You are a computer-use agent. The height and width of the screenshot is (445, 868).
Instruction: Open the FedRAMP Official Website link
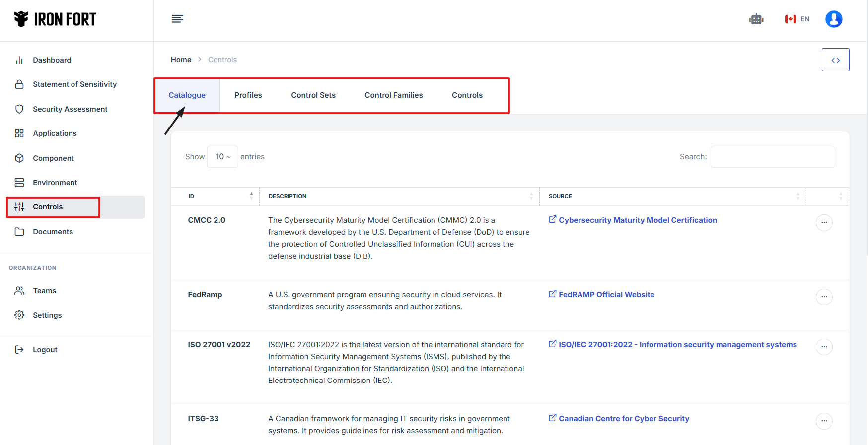(606, 295)
